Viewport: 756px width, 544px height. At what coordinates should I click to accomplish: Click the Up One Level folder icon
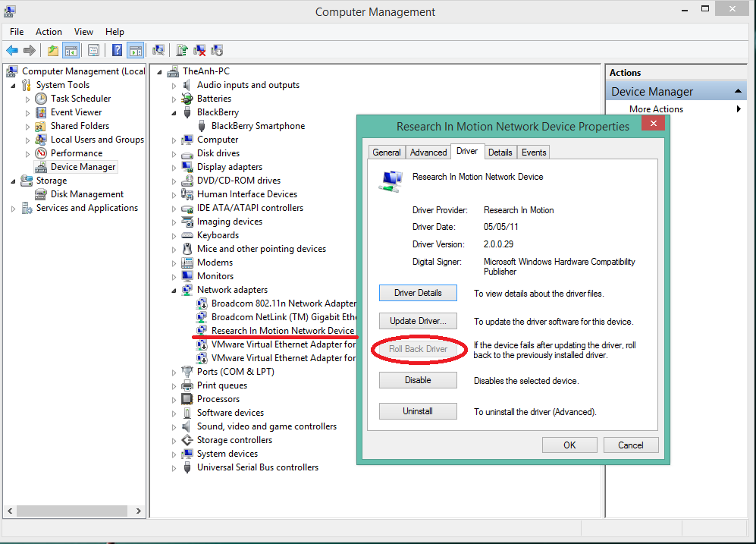(52, 50)
